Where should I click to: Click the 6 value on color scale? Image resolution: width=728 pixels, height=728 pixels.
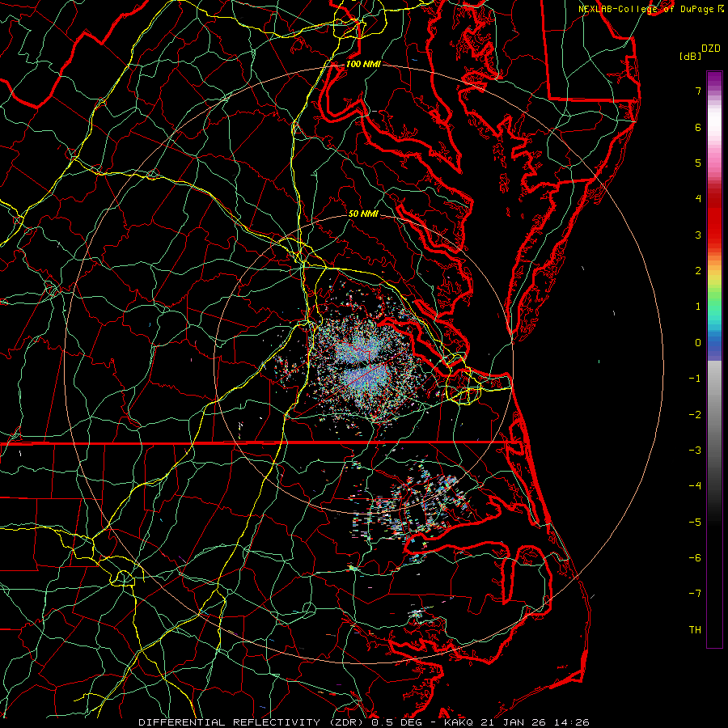[x=698, y=127]
